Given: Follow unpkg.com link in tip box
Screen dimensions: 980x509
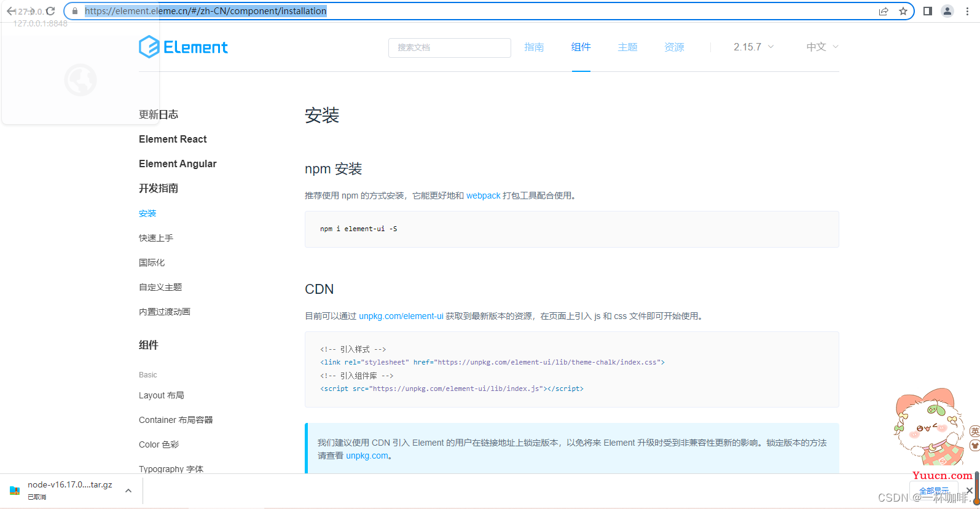Looking at the screenshot, I should pos(367,456).
